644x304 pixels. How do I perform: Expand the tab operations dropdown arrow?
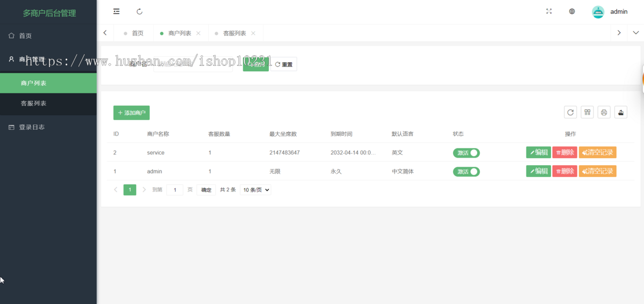coord(636,33)
